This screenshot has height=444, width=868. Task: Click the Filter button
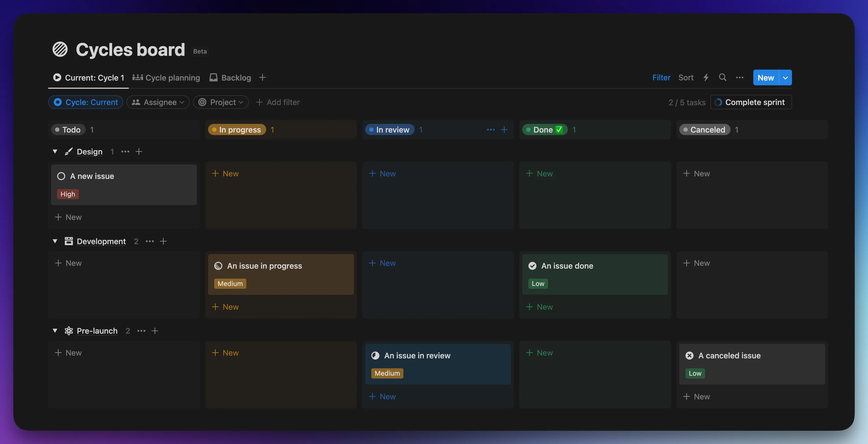tap(661, 77)
